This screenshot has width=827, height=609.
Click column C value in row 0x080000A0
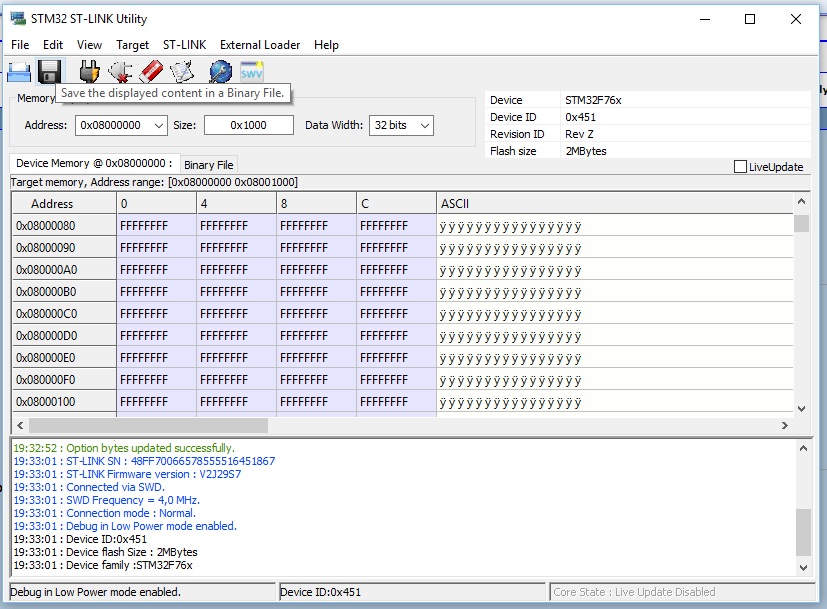[x=397, y=270]
